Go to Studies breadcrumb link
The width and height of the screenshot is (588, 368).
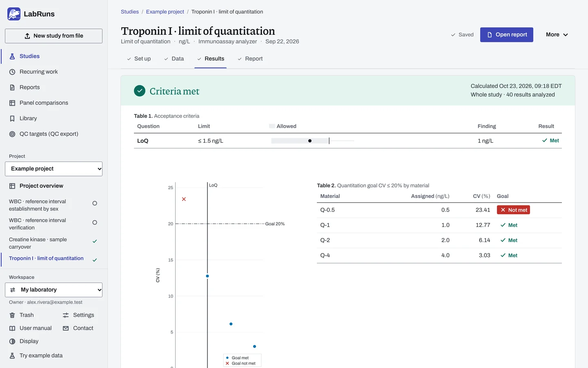(130, 12)
